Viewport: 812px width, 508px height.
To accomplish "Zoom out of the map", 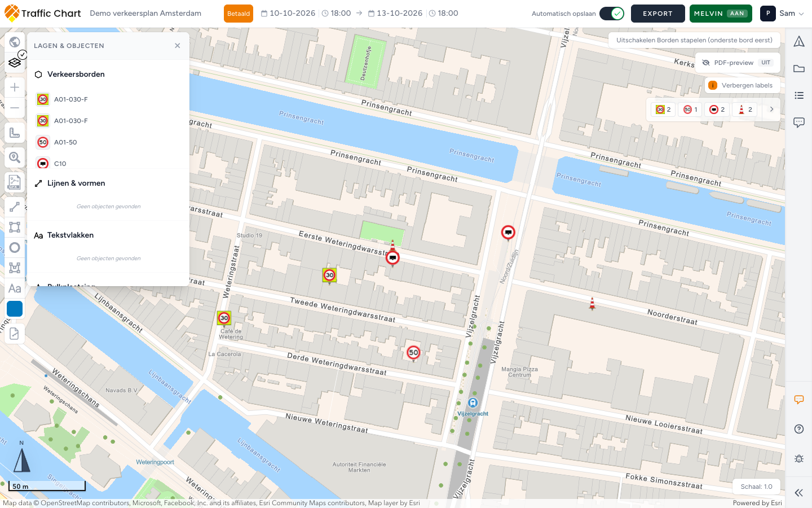I will 15,108.
